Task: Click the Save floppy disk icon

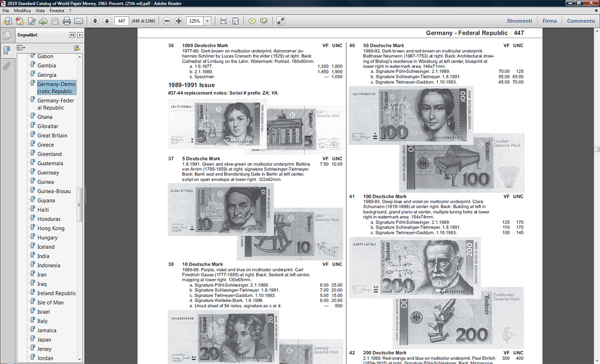Action: coord(55,21)
